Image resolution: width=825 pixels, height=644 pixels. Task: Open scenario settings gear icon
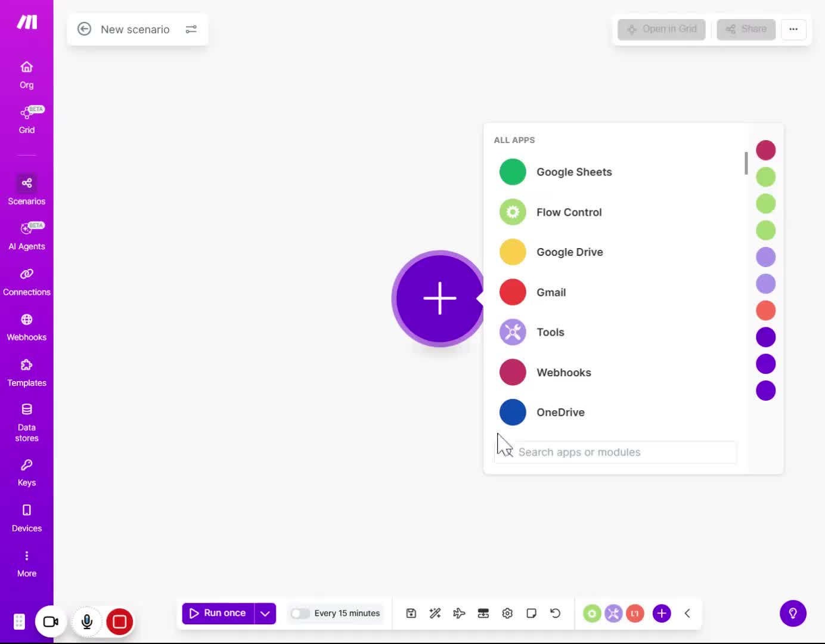point(507,614)
